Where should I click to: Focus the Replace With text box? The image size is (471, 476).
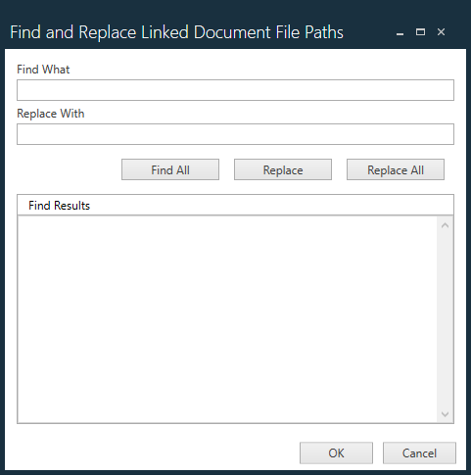pyautogui.click(x=235, y=134)
